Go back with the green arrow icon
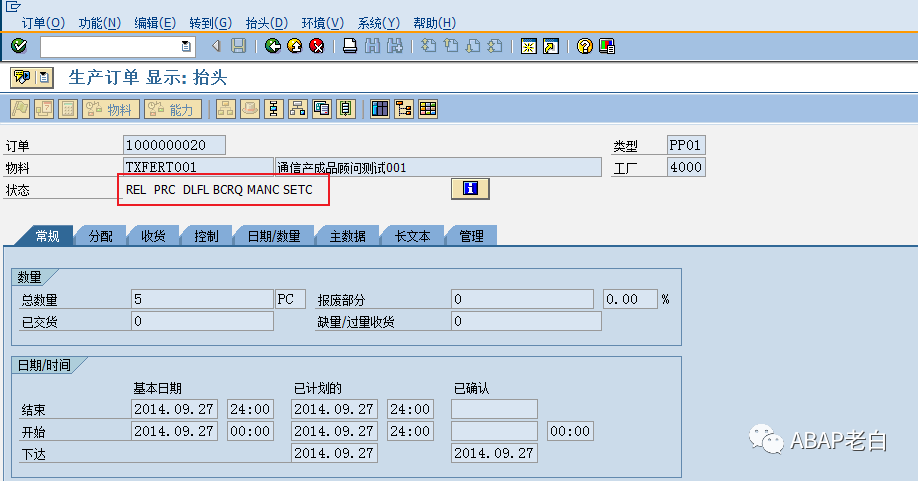Image resolution: width=918 pixels, height=481 pixels. [272, 46]
